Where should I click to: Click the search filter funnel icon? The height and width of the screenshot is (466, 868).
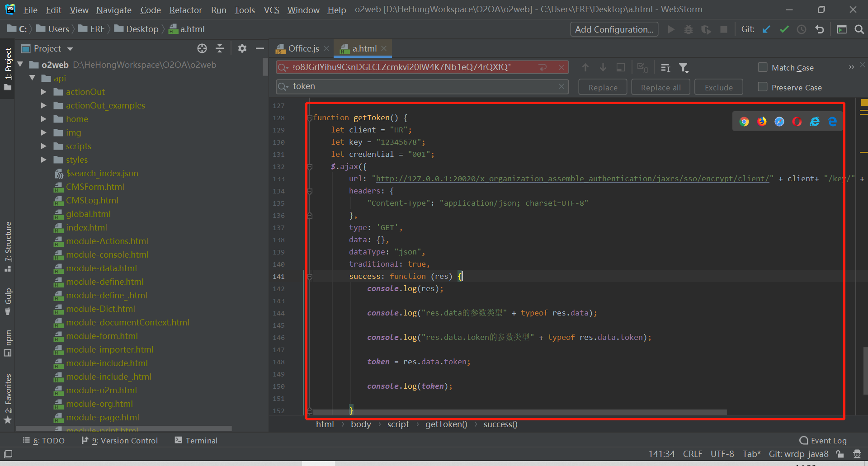[x=684, y=68]
